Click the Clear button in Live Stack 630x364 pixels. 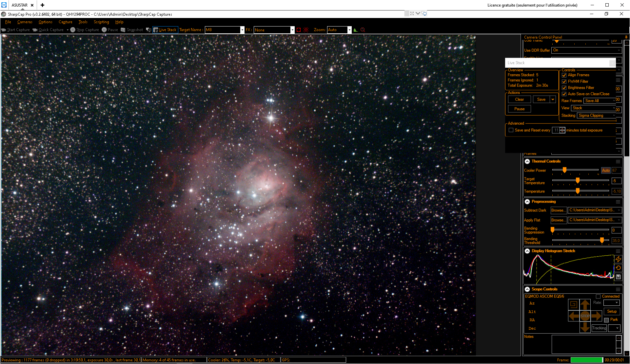point(519,100)
